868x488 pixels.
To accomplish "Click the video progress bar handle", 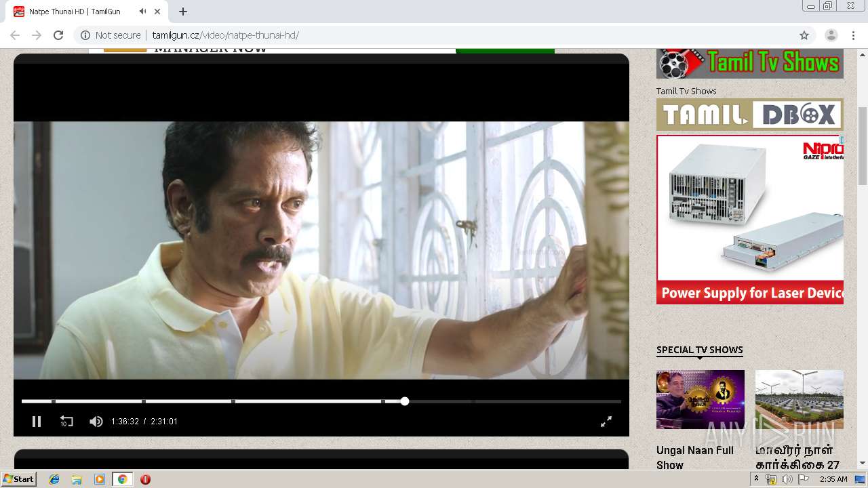I will [405, 401].
